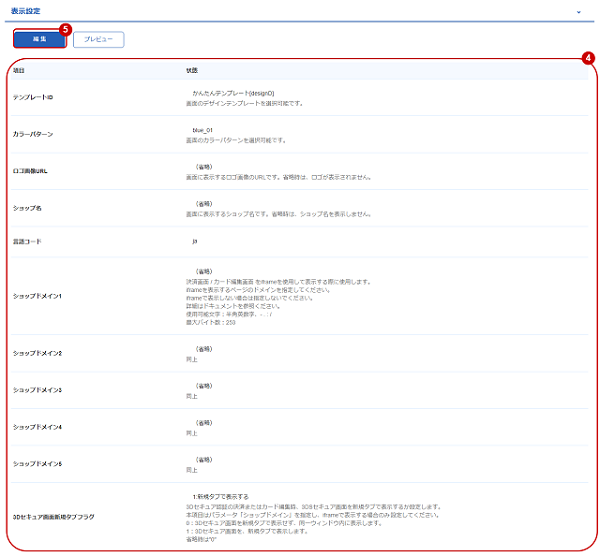Viewport: 600px width, 556px height.
Task: Click the 言語コード row label
Action: tap(27, 241)
